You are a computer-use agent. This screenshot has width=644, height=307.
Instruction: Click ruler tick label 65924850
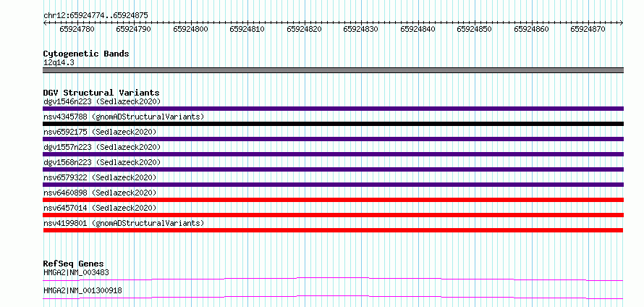click(x=475, y=29)
